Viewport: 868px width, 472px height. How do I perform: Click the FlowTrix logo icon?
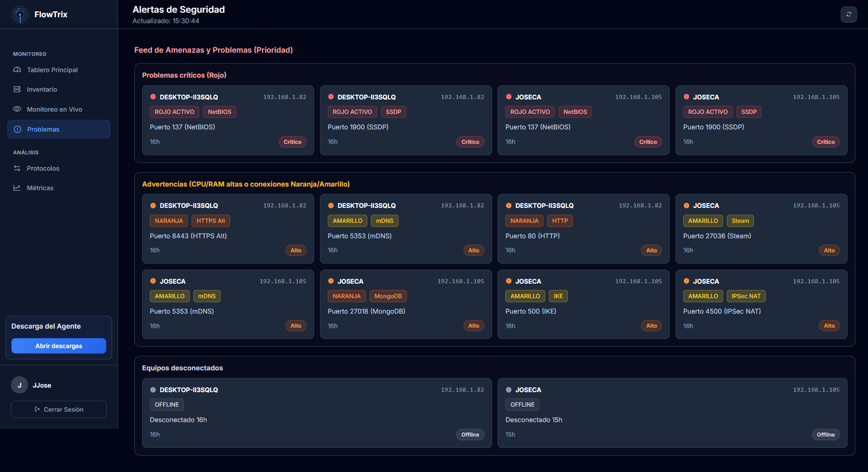[x=20, y=15]
